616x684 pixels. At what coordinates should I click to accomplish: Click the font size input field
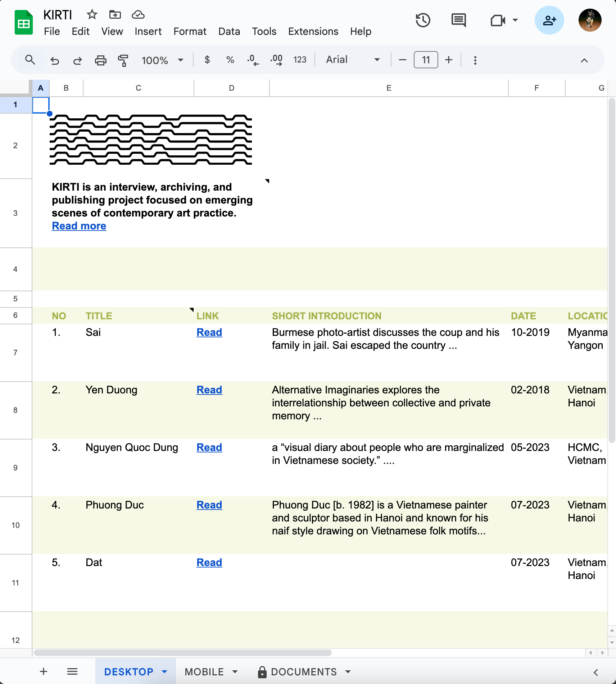[426, 60]
